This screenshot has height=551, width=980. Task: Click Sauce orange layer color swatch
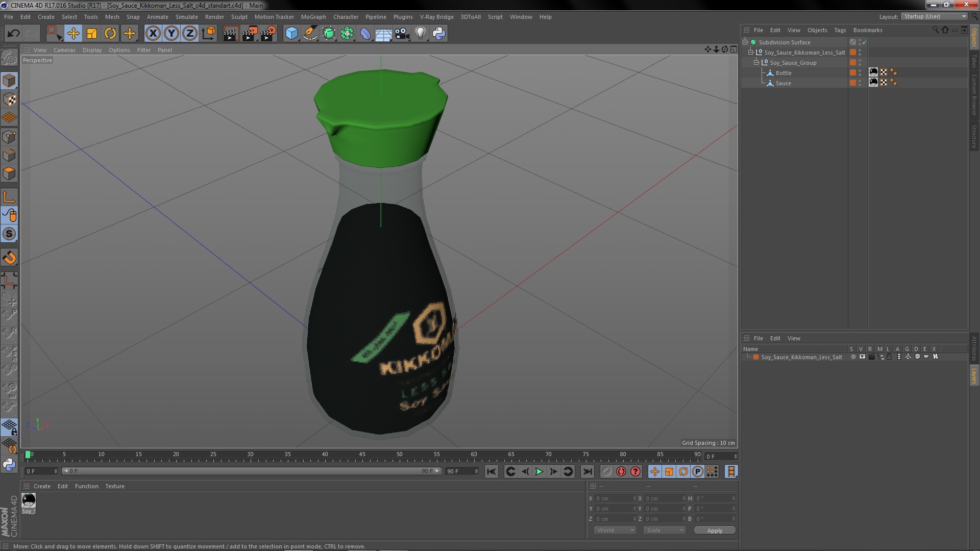[x=852, y=83]
